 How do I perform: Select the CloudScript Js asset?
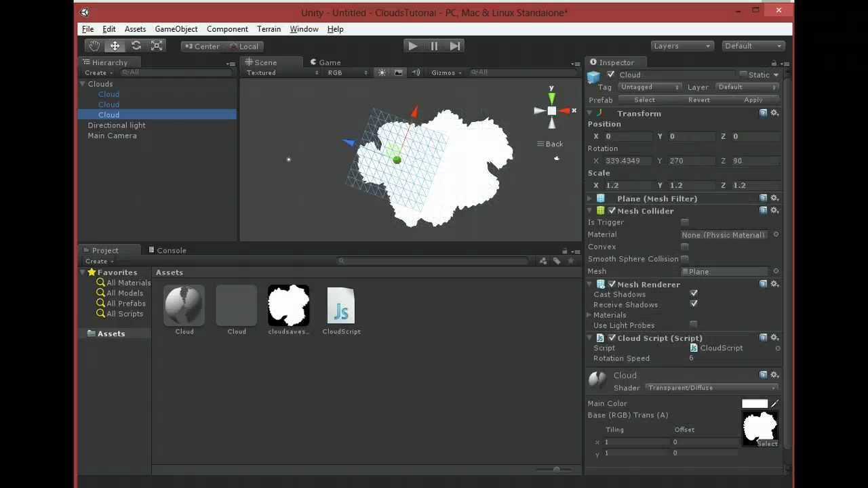pyautogui.click(x=341, y=306)
